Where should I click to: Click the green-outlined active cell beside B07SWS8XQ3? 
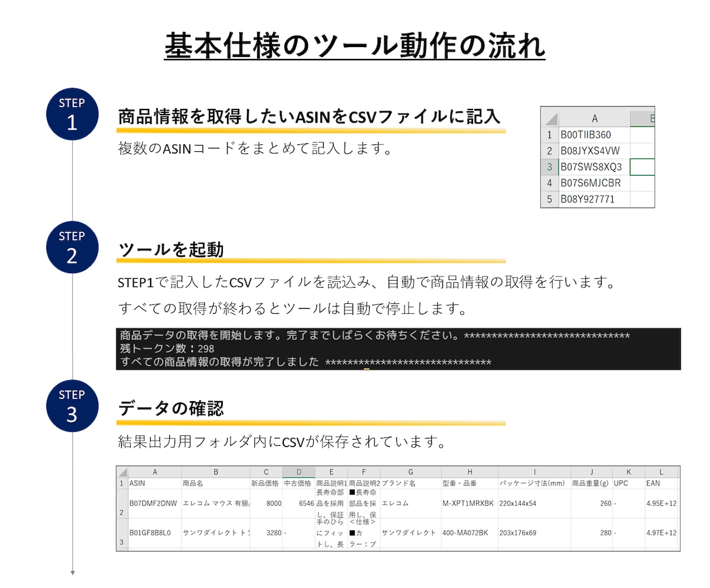pyautogui.click(x=642, y=167)
